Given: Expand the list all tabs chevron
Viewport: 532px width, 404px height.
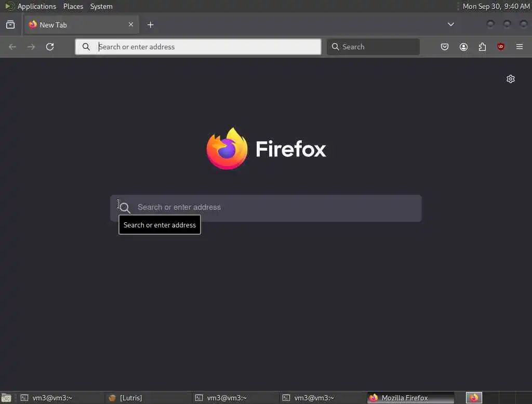Looking at the screenshot, I should 450,24.
